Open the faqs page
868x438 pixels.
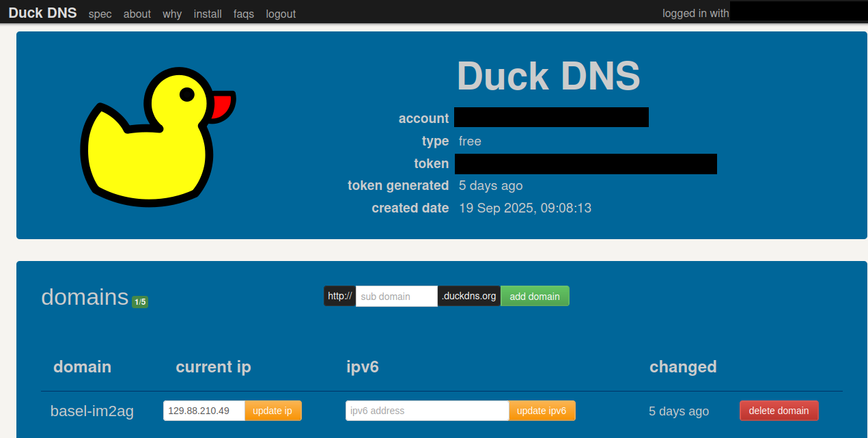click(x=243, y=14)
